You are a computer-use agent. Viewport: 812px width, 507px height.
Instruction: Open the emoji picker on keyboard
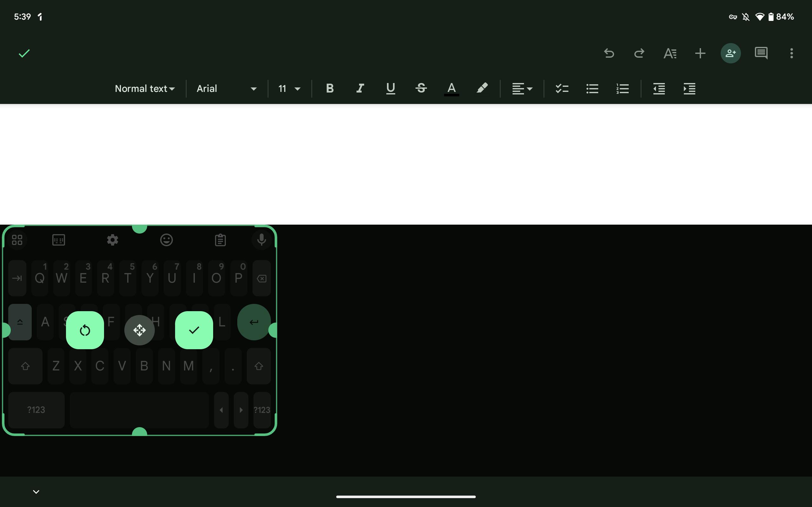[x=167, y=240]
